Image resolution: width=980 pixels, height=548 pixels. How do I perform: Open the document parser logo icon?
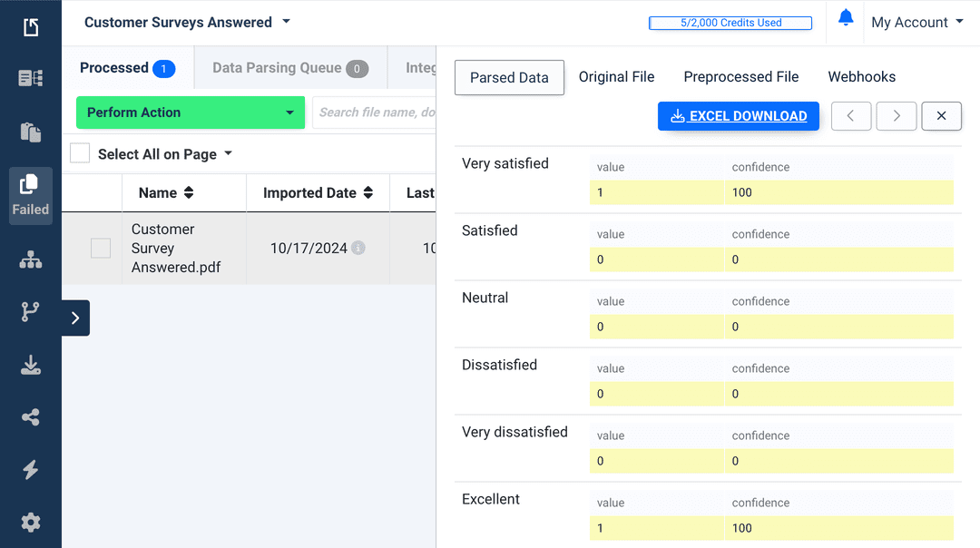(x=30, y=26)
